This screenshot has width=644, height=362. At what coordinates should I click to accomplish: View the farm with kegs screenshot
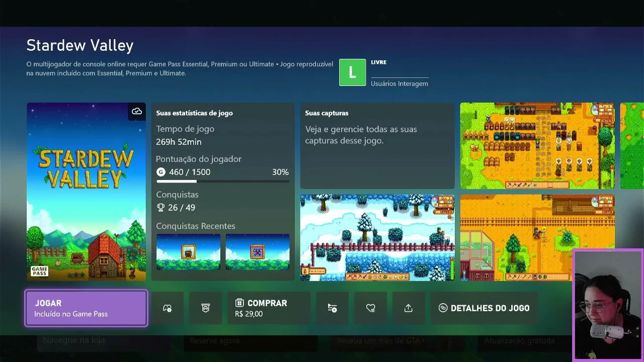(537, 146)
